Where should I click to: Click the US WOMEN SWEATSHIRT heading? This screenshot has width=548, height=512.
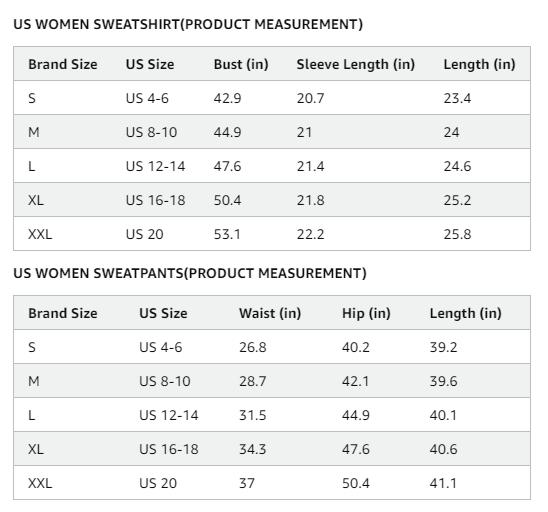tap(188, 24)
